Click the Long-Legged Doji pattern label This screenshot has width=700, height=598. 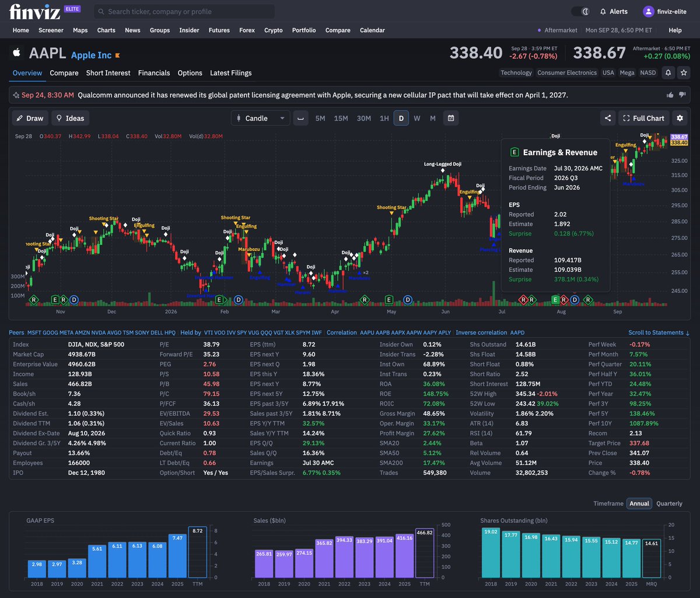click(443, 165)
